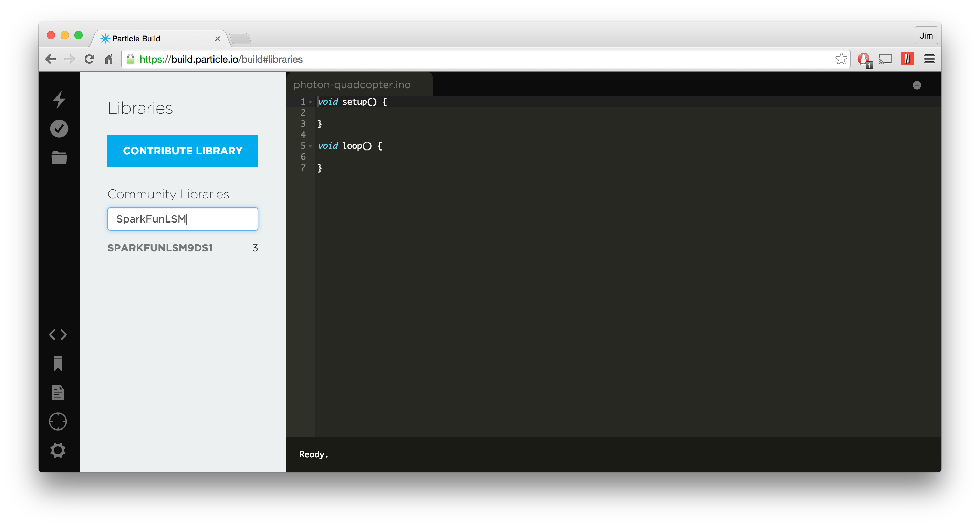Add a new file tab with plus icon
Image resolution: width=980 pixels, height=527 pixels.
pyautogui.click(x=917, y=85)
